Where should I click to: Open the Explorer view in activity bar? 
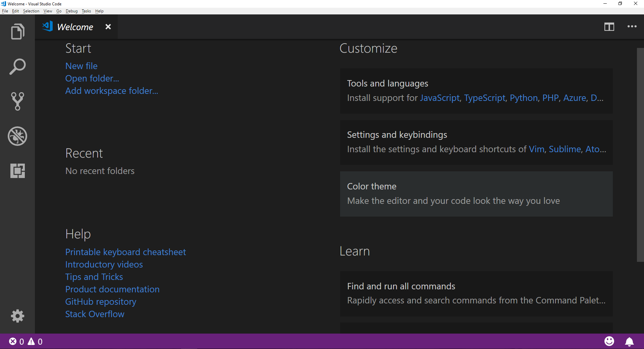coord(17,32)
